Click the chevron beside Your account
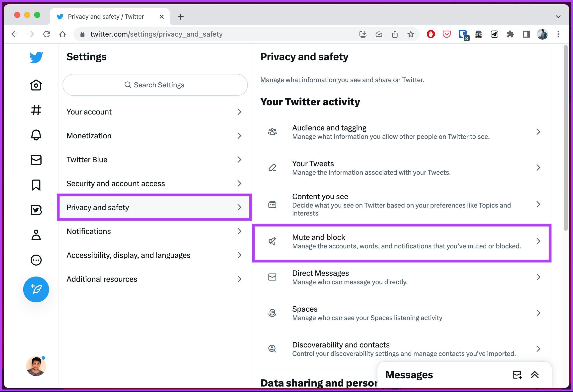 click(239, 112)
